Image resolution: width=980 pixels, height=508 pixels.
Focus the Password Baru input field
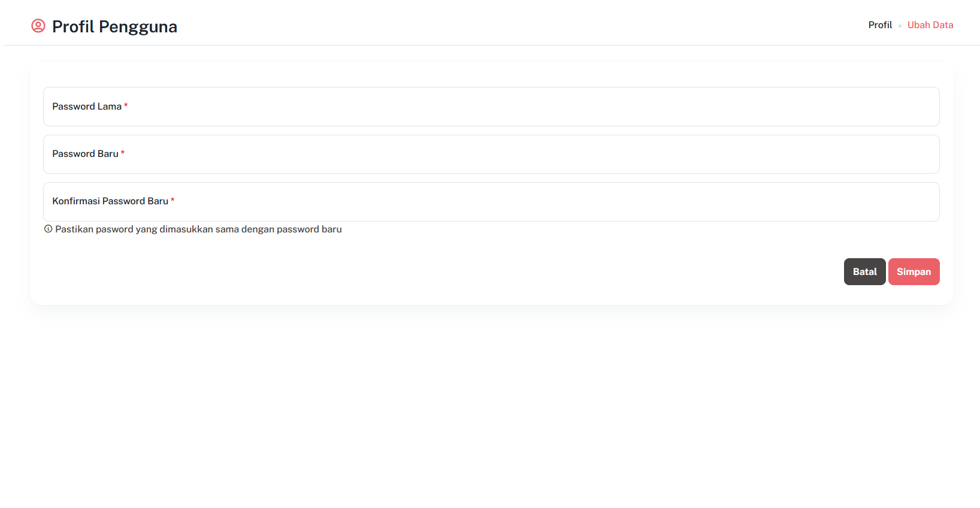(x=491, y=154)
